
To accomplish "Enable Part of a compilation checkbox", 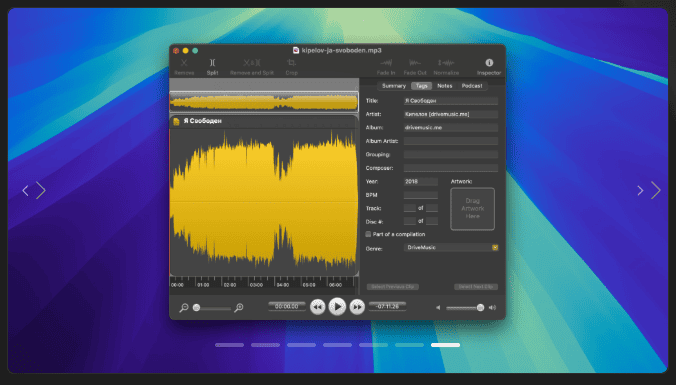I will click(x=368, y=234).
